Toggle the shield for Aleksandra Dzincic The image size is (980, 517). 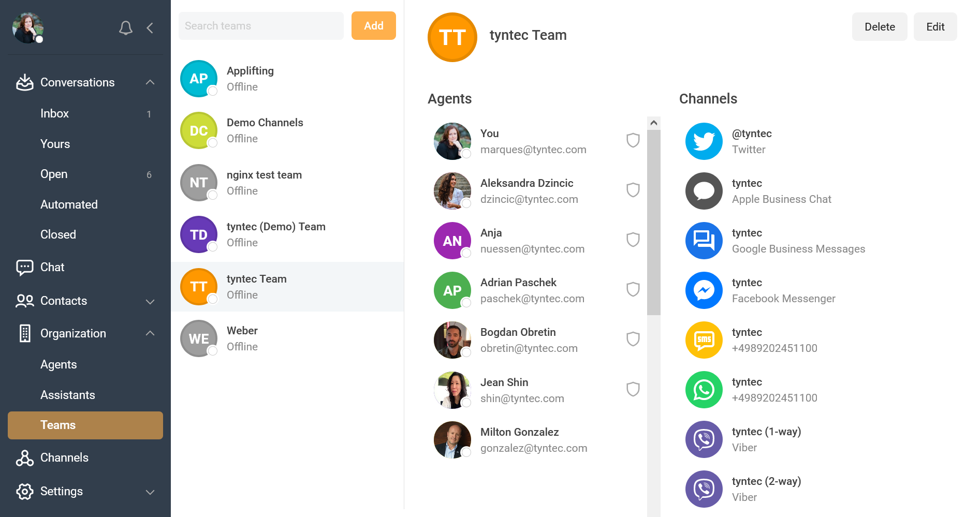(x=633, y=190)
